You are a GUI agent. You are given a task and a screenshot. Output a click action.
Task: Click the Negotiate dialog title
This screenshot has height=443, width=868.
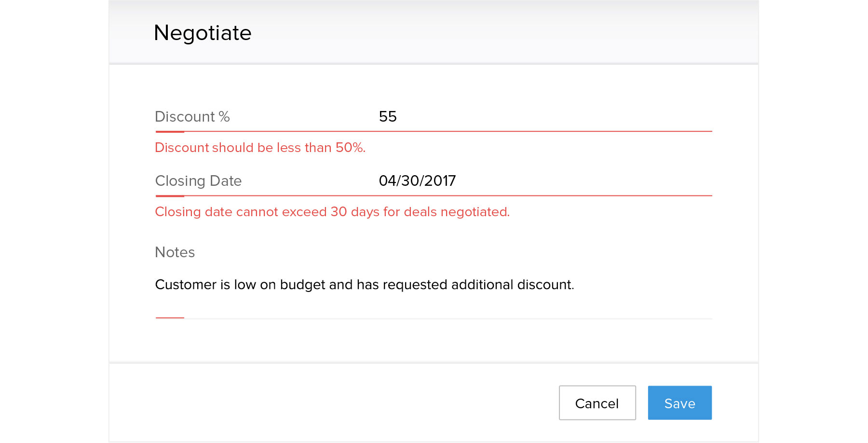203,33
